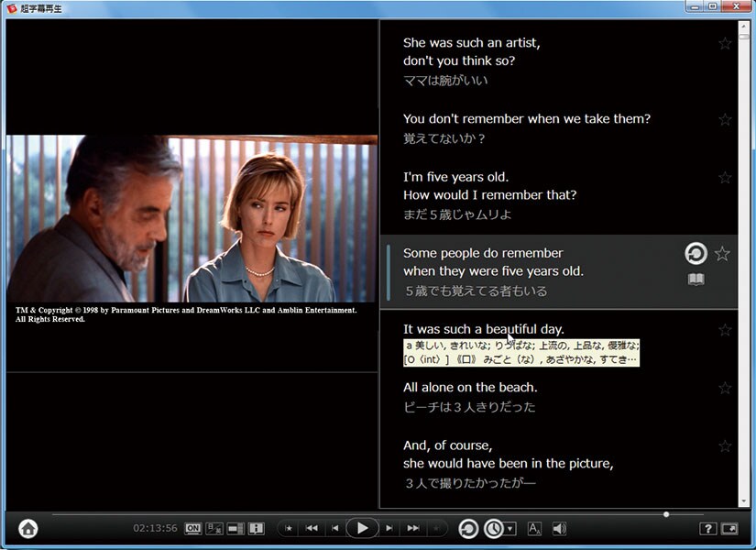Click the Japanese translation "覚えてないか？"

point(444,138)
